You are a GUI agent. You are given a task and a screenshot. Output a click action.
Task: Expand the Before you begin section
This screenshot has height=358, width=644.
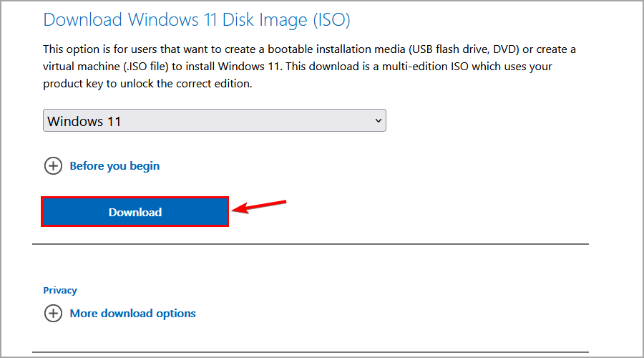(114, 166)
